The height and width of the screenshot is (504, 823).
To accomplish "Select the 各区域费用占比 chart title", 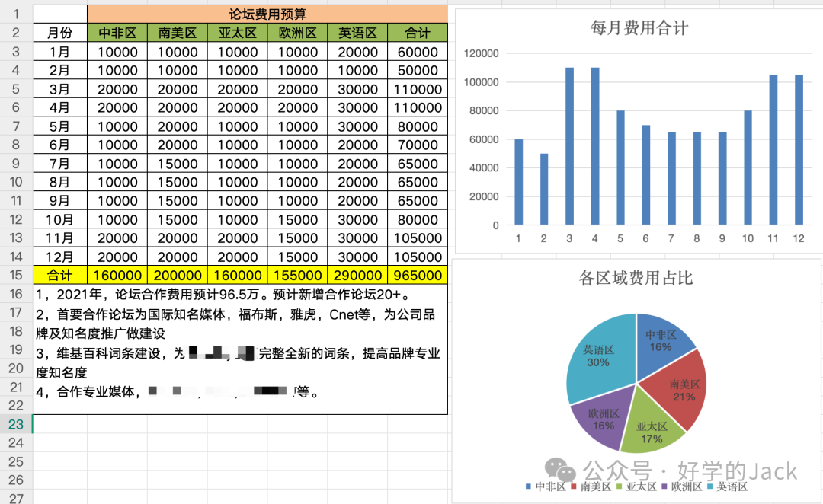I will coord(636,277).
